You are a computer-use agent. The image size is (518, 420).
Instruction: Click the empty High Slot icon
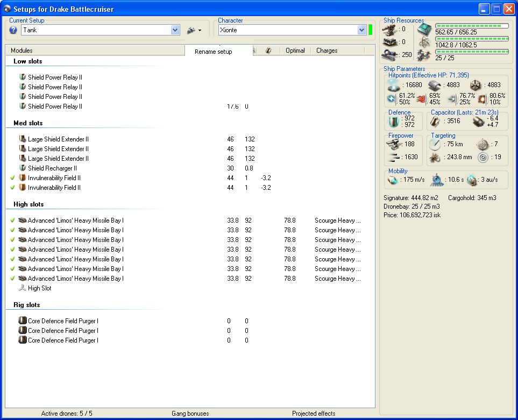(23, 288)
